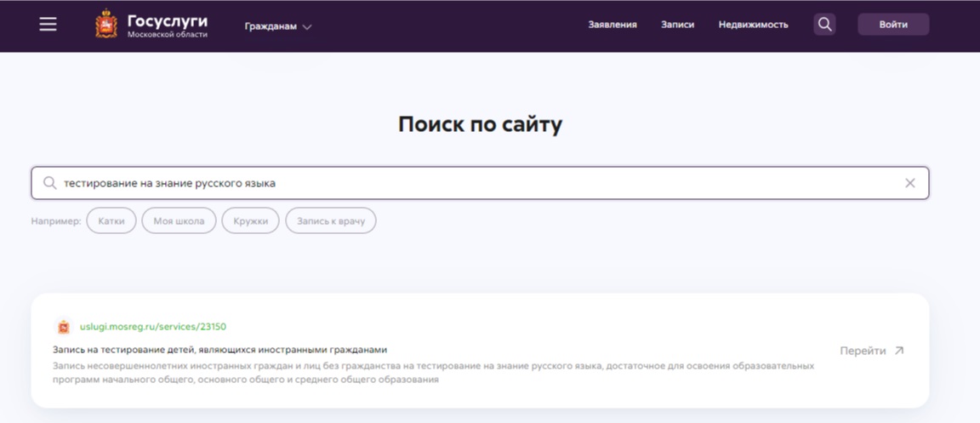Open the hamburger menu

[x=48, y=25]
